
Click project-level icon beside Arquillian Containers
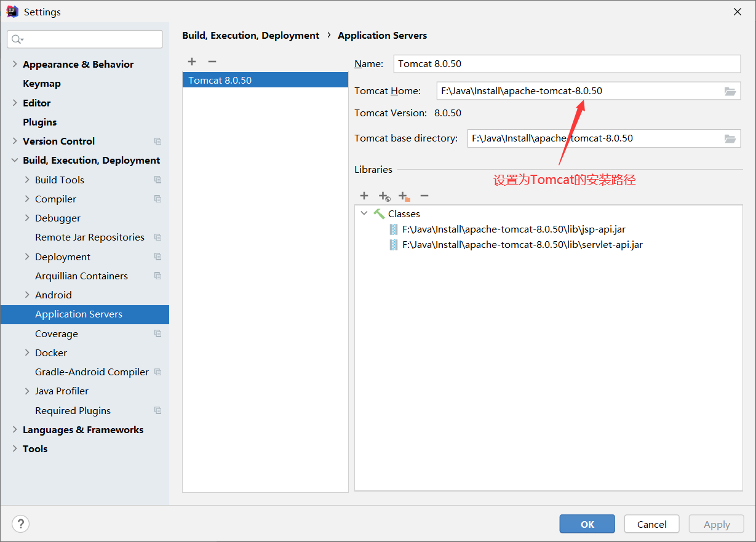pos(158,276)
